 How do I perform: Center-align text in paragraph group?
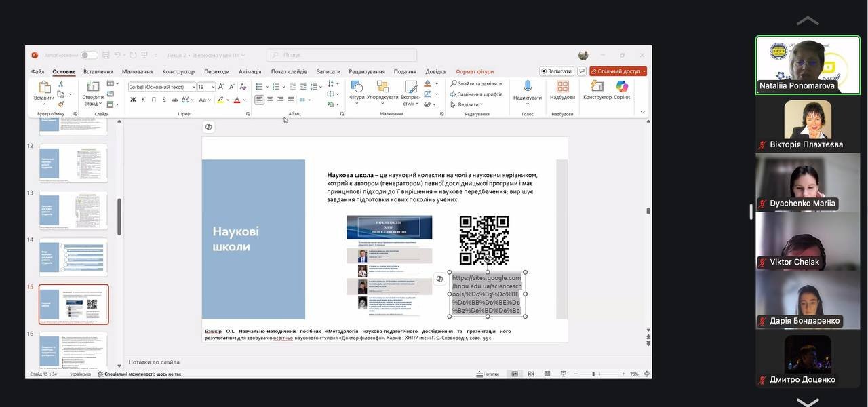pyautogui.click(x=270, y=100)
